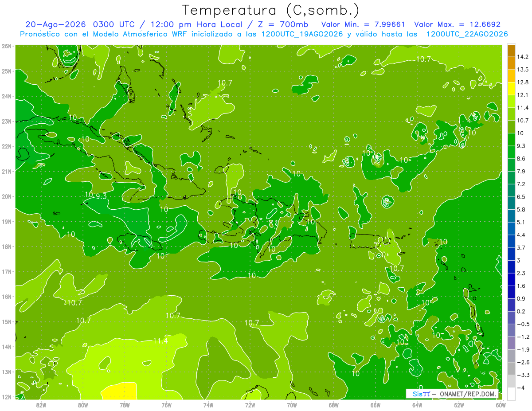Click the "3" color scale label
This screenshot has height=411, width=532.
(519, 260)
